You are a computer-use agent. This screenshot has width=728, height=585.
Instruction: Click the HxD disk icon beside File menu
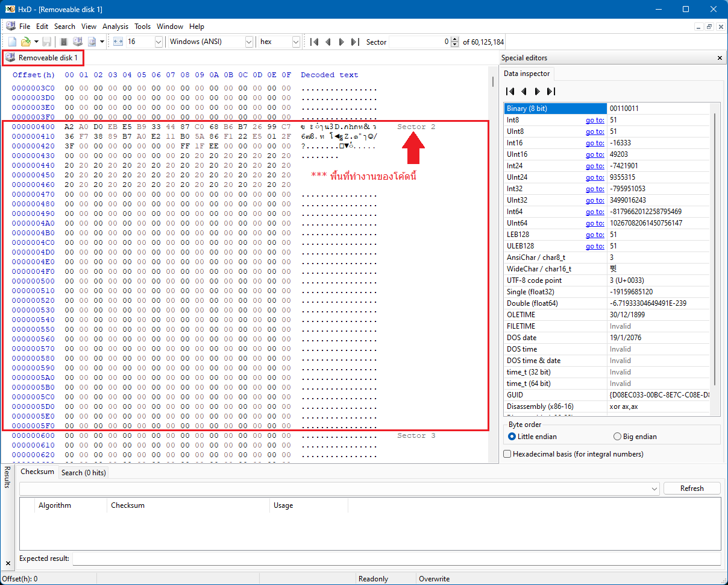tap(10, 26)
